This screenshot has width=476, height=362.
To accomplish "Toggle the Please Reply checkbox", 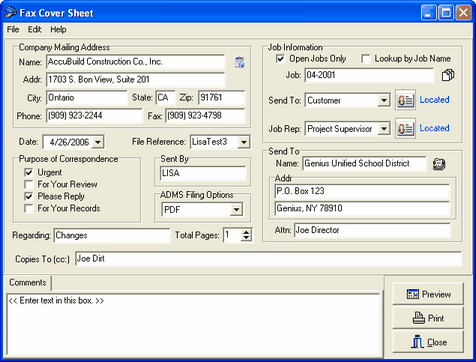I will tap(29, 196).
